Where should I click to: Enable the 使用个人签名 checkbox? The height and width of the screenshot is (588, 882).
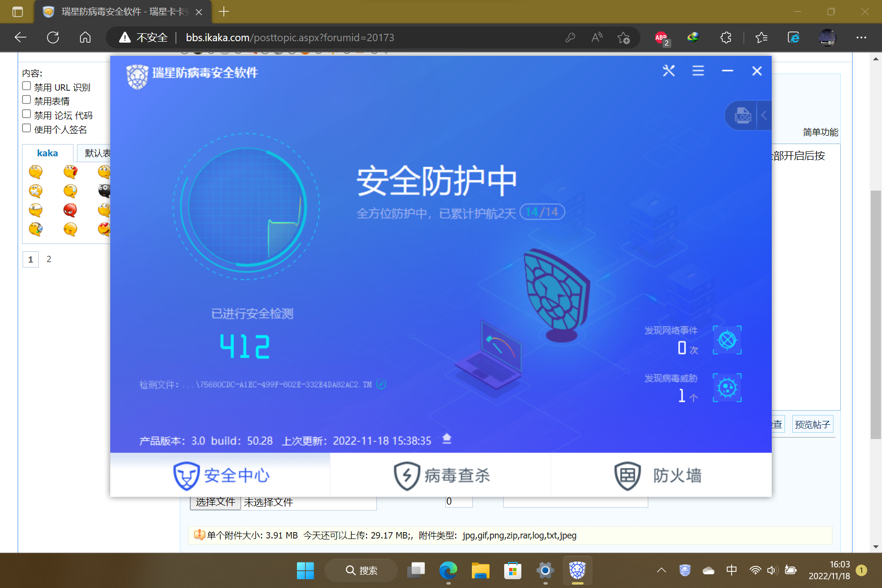[26, 128]
